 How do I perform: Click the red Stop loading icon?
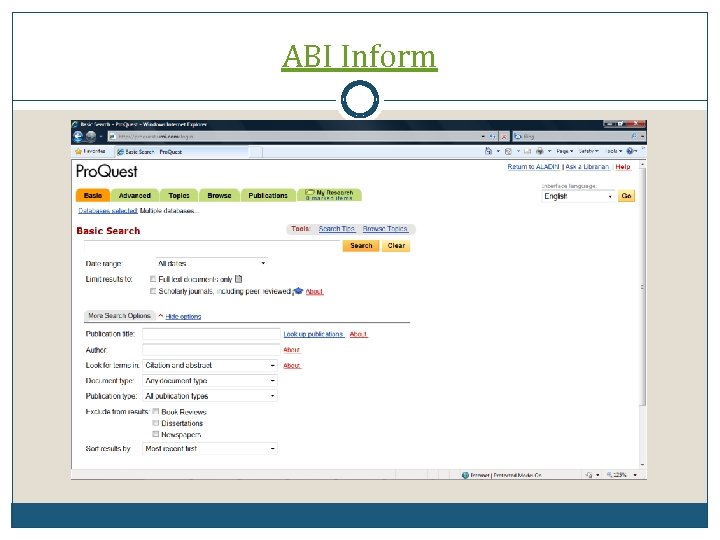click(504, 136)
